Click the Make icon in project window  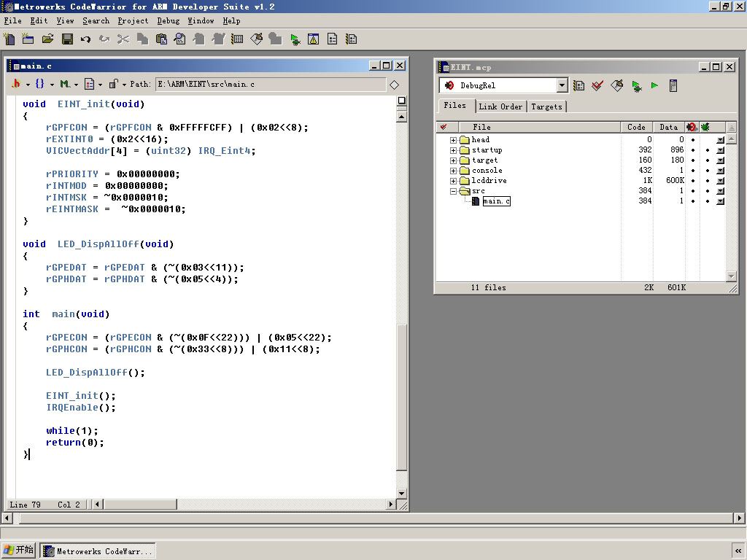click(x=617, y=86)
